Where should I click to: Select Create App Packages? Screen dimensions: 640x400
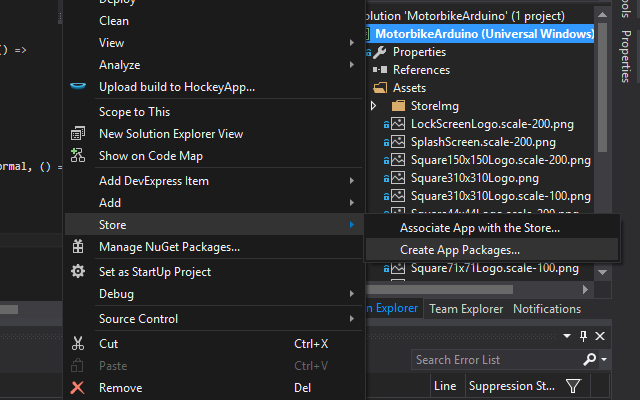(x=460, y=249)
